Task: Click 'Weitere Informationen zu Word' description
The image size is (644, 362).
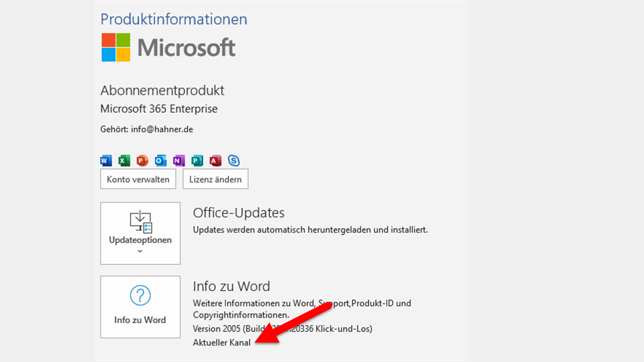Action: (302, 309)
